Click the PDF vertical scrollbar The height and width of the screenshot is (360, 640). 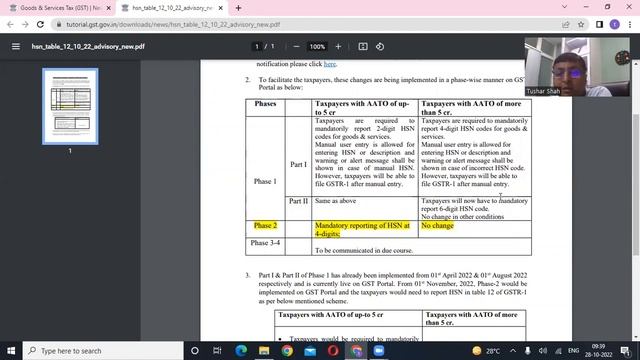pos(636,184)
